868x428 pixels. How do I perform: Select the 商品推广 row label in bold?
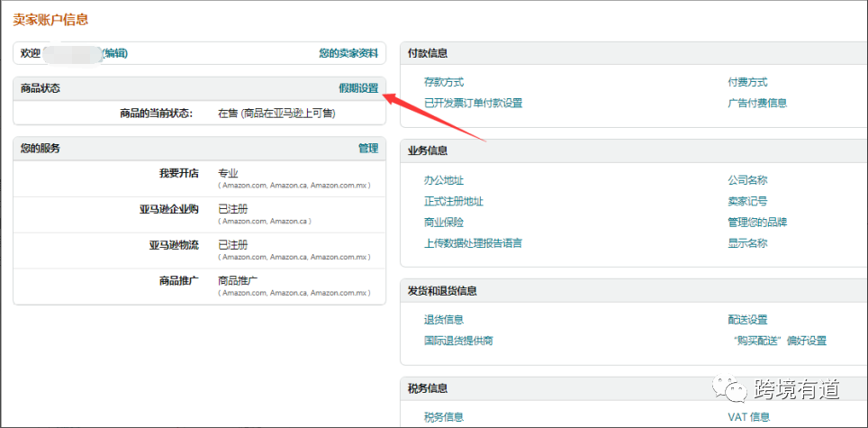179,280
